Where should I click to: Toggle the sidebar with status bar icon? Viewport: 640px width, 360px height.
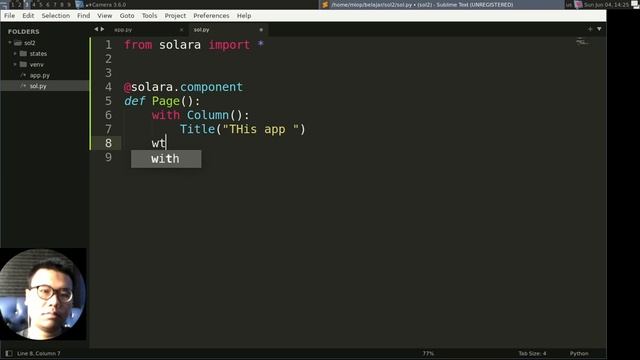click(9, 353)
